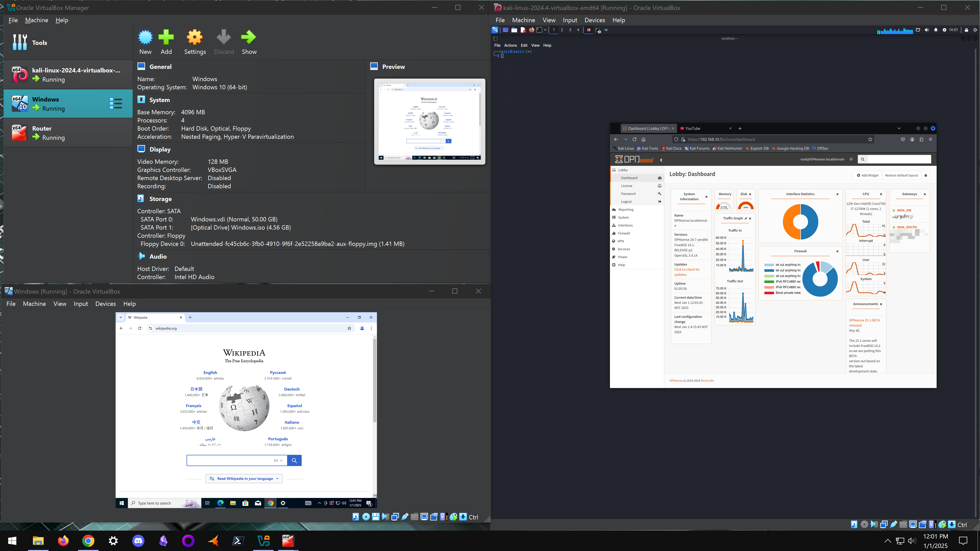Open the Firefox extensions puzzle icon
The image size is (980, 551).
[921, 139]
